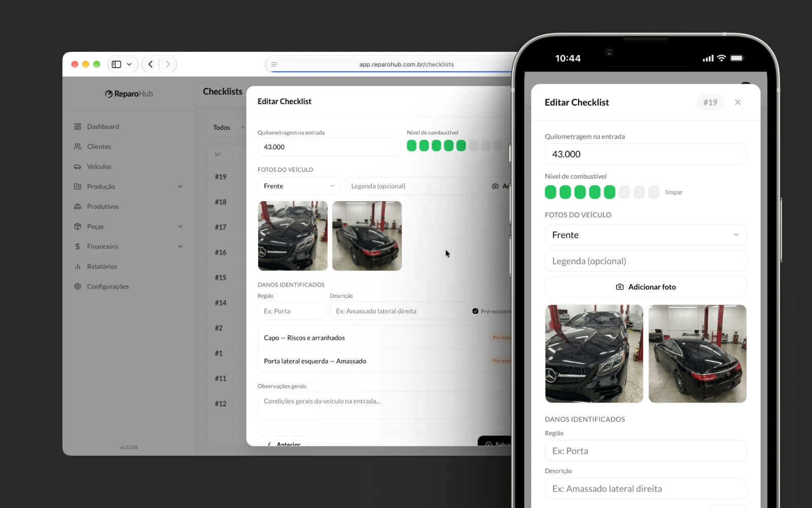Click the Peças box icon
Viewport: 812px width, 508px height.
tap(78, 227)
